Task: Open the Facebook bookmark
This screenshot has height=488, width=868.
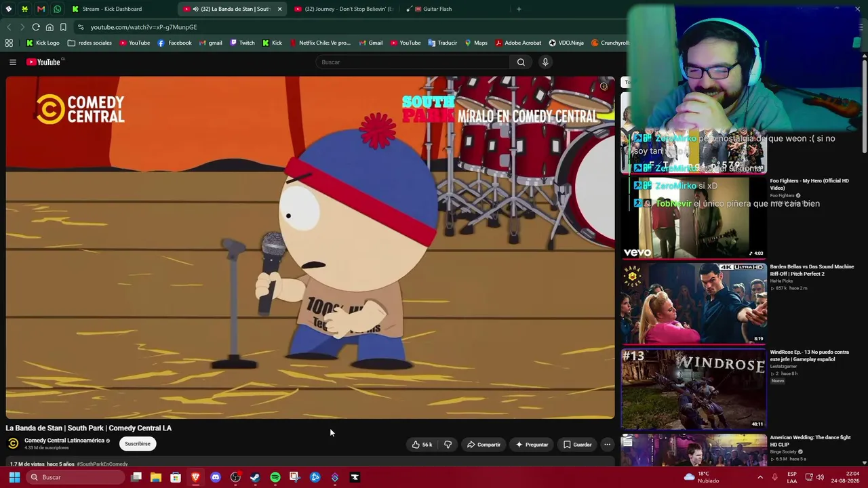Action: 174,43
